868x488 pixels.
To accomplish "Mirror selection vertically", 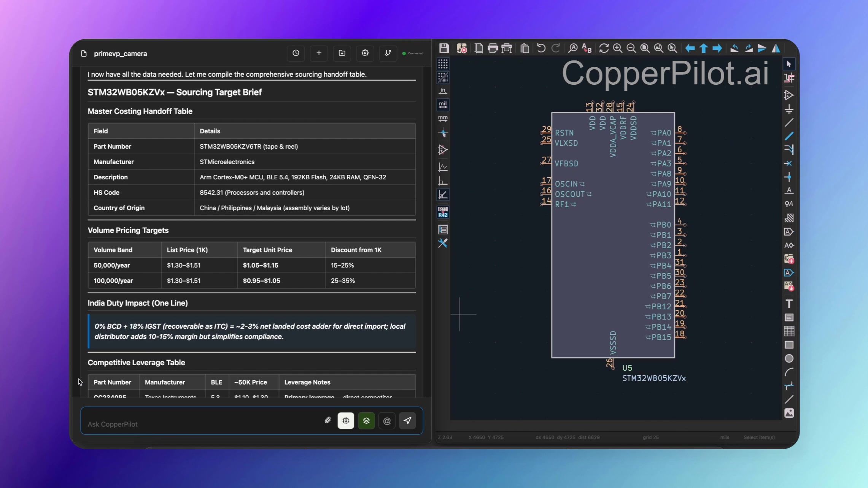I will pos(762,48).
